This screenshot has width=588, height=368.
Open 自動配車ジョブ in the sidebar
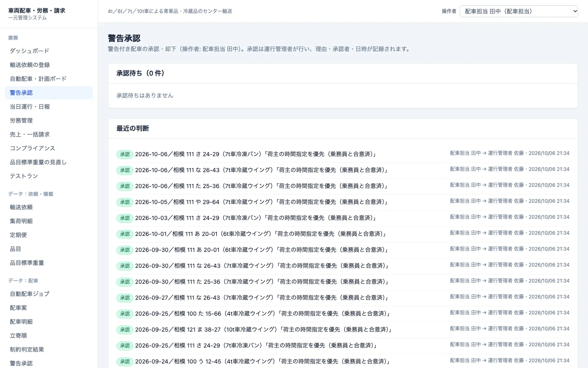(49, 294)
